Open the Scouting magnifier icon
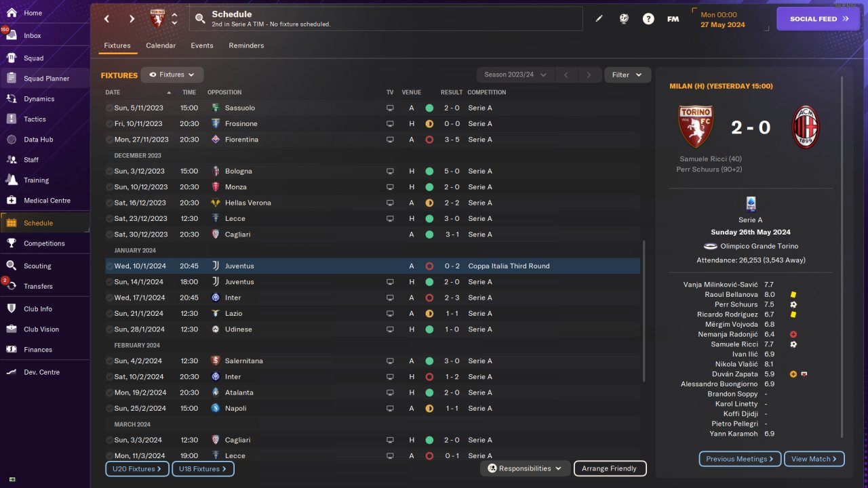 (x=12, y=266)
